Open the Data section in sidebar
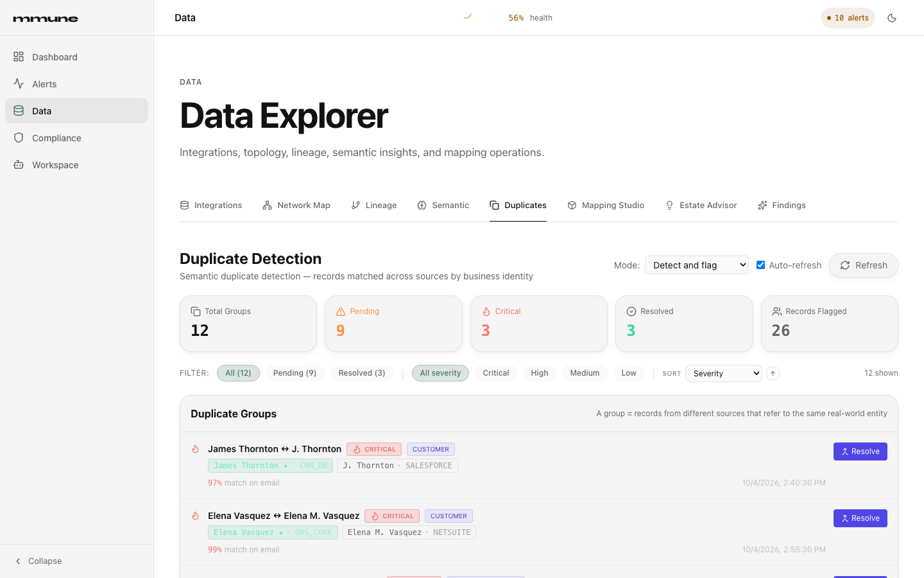Image resolution: width=924 pixels, height=578 pixels. coord(76,110)
